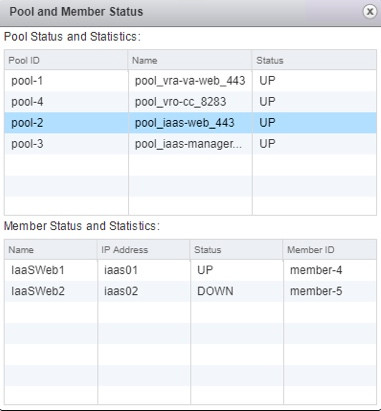Click the member-4 ID cell
Screen dimensions: 381x411
pos(330,270)
